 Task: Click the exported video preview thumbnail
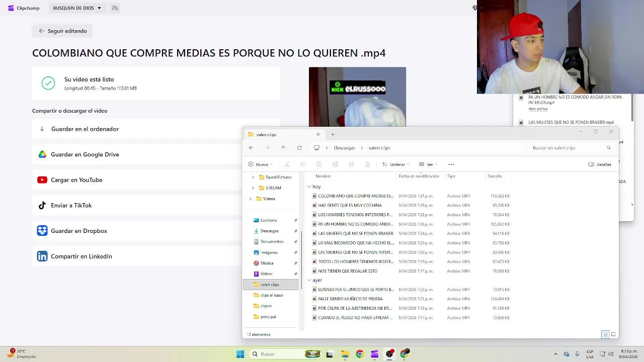(357, 97)
